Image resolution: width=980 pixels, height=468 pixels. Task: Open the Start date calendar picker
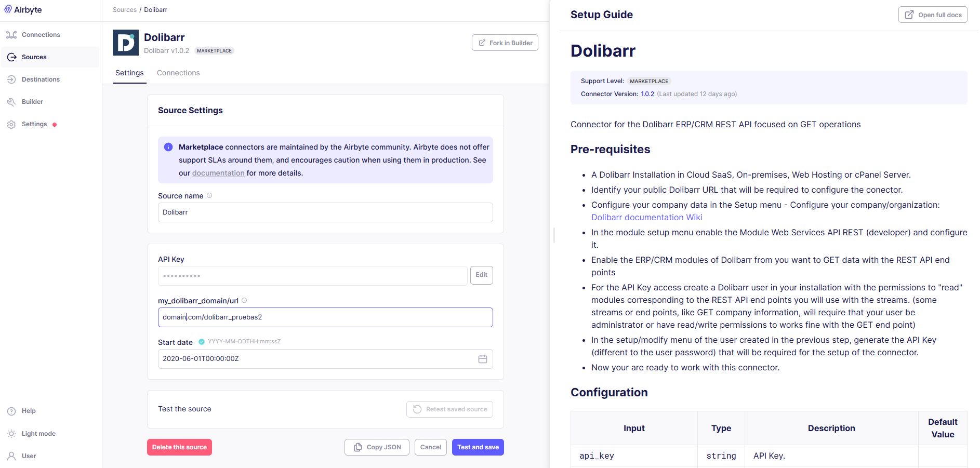[483, 359]
